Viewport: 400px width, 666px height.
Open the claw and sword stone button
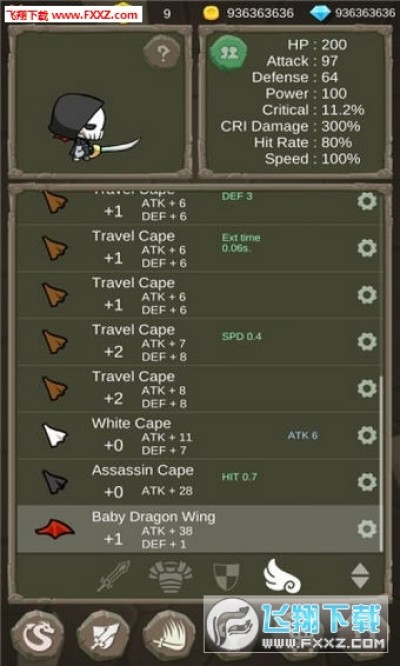[x=169, y=636]
